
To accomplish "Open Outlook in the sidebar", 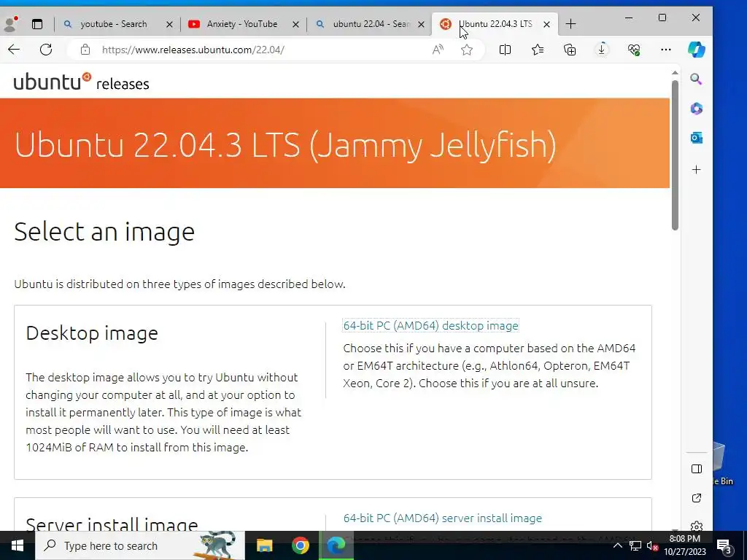I will [697, 138].
